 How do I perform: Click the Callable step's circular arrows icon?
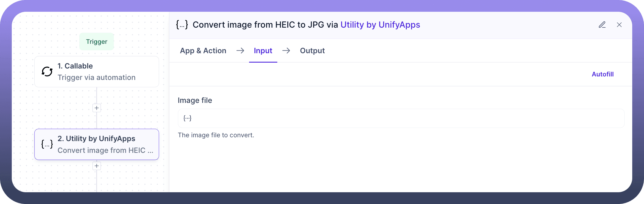[47, 71]
